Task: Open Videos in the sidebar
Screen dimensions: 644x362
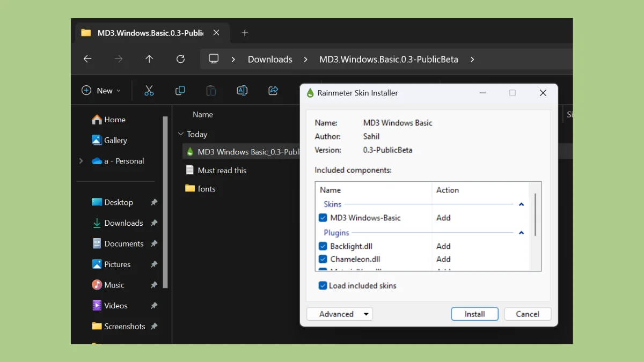Action: [x=109, y=306]
